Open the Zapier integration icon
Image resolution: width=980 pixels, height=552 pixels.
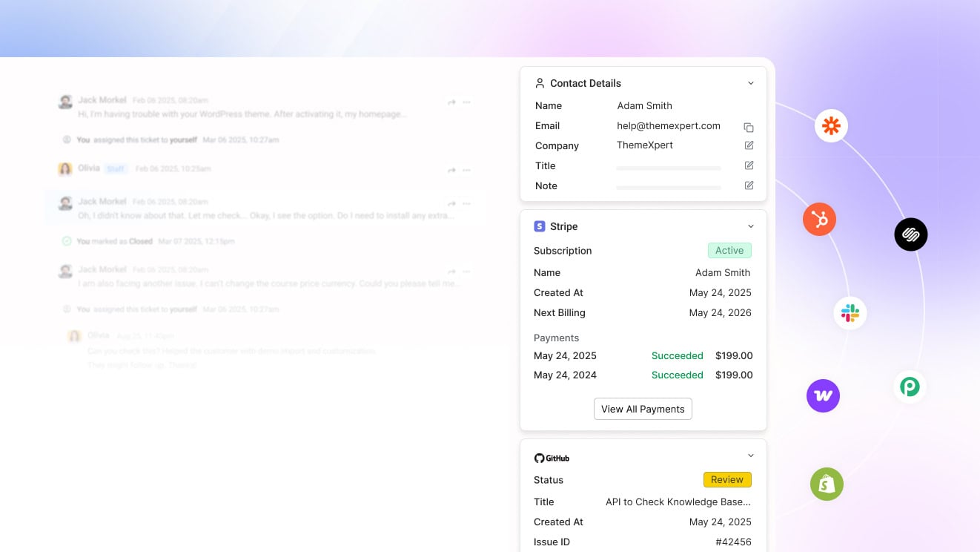831,125
